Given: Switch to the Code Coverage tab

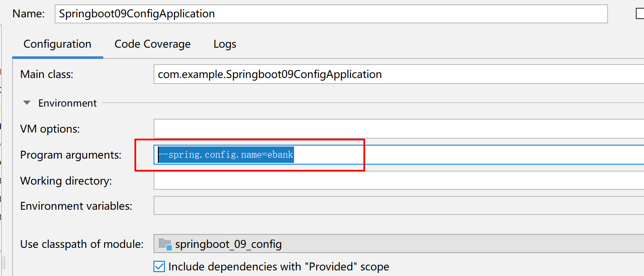Looking at the screenshot, I should point(153,44).
